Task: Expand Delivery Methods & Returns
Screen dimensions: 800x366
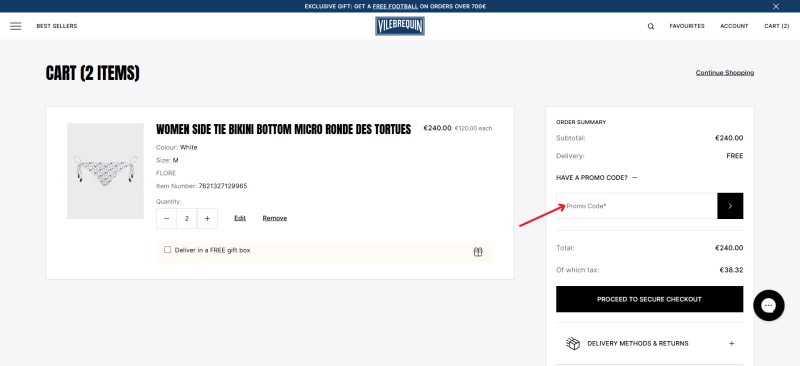Action: 649,344
